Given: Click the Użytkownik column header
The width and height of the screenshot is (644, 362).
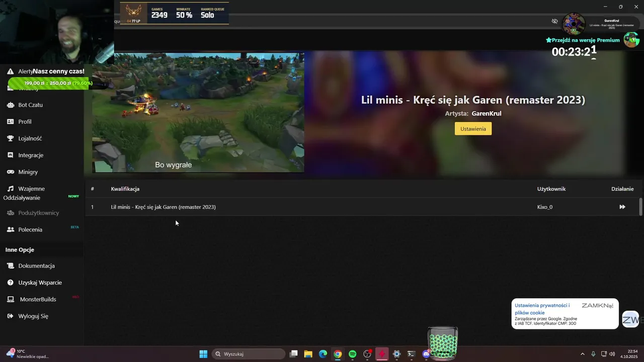Looking at the screenshot, I should [551, 189].
